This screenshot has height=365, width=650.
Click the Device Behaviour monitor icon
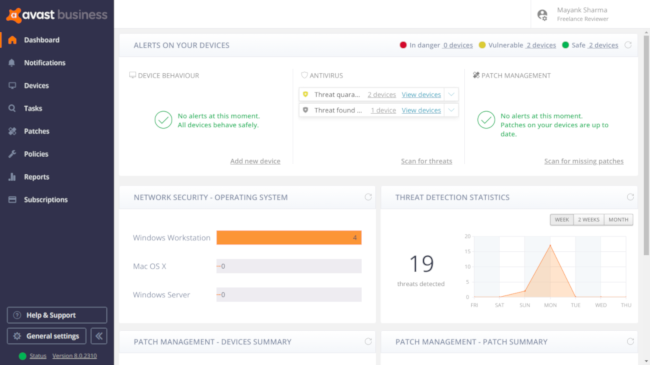132,75
